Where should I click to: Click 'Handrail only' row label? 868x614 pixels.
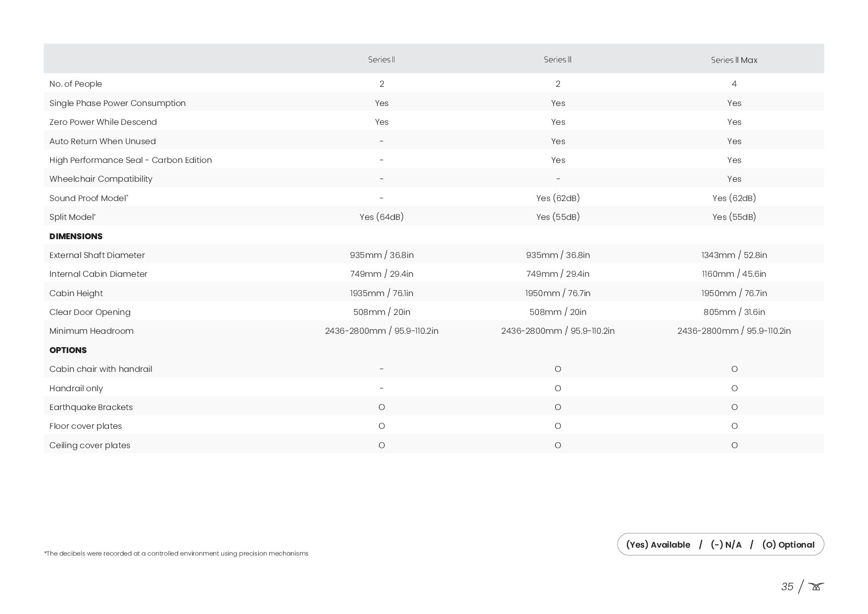[x=76, y=388]
